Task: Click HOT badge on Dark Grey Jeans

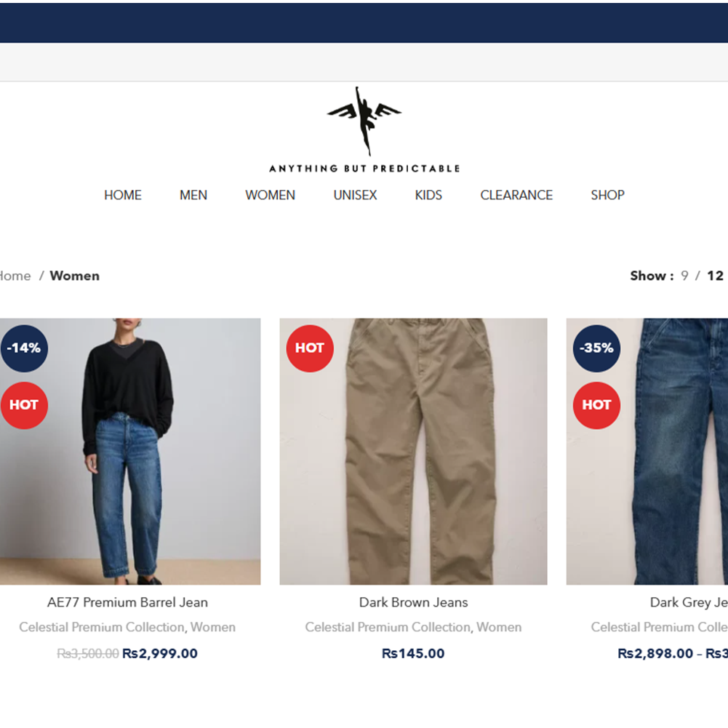Action: [x=596, y=405]
